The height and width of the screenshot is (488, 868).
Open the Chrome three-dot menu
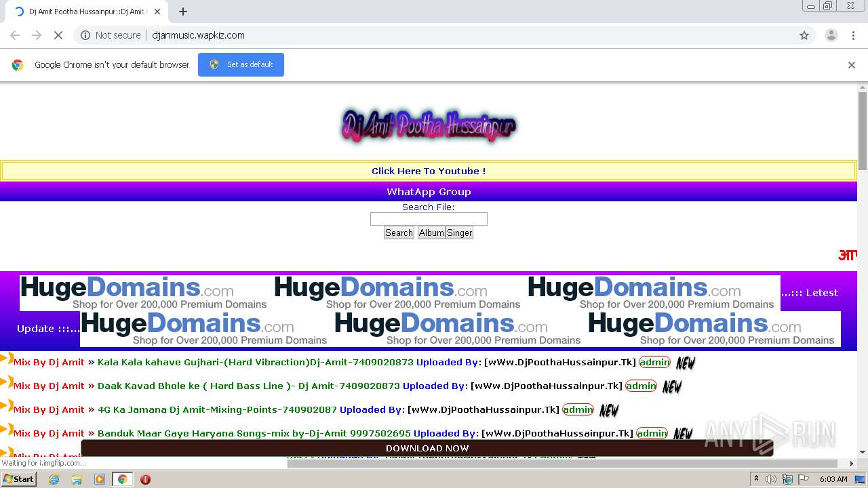click(852, 35)
